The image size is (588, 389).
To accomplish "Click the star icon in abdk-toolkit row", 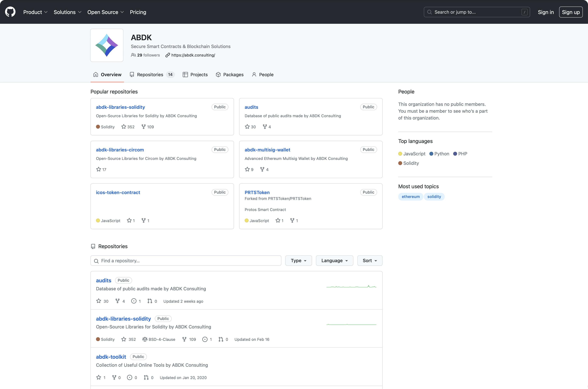I will click(x=99, y=377).
